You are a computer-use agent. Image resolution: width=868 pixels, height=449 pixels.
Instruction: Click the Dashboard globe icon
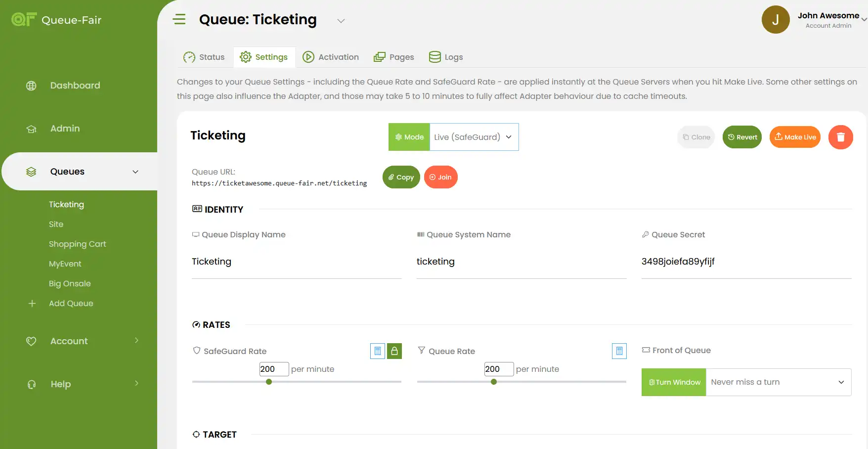pyautogui.click(x=31, y=86)
